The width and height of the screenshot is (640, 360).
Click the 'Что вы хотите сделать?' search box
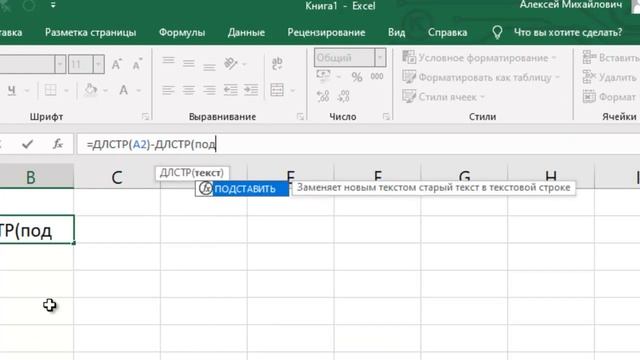click(568, 32)
